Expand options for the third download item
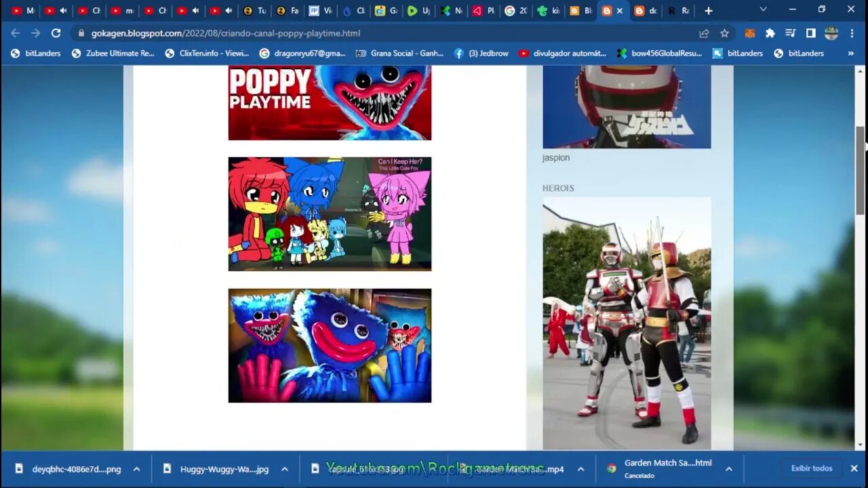The height and width of the screenshot is (488, 868). (433, 469)
